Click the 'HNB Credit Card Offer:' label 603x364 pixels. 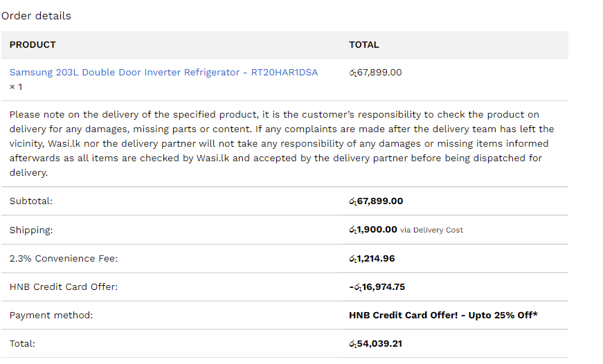click(64, 286)
